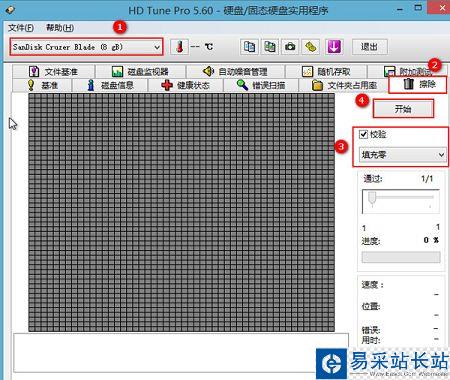450x380 pixels.
Task: Switch to the 基准 tab
Action: tap(42, 85)
